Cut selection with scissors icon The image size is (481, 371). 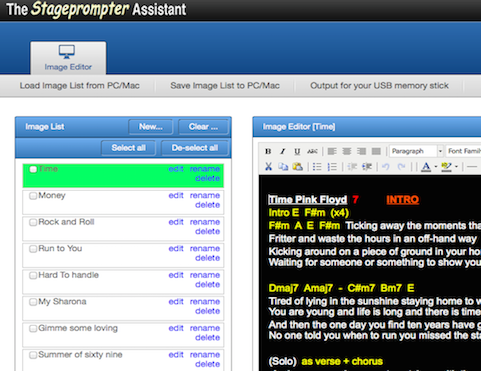point(268,166)
